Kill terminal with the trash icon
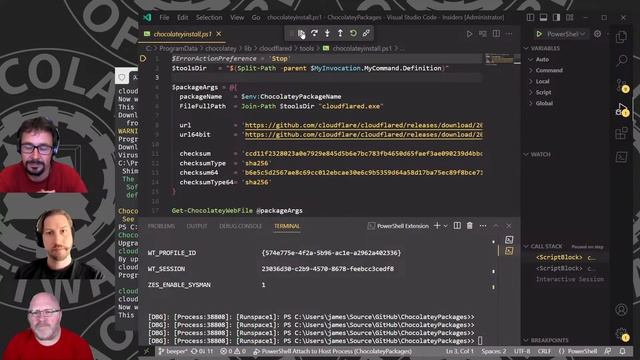The width and height of the screenshot is (640, 360). [x=470, y=226]
